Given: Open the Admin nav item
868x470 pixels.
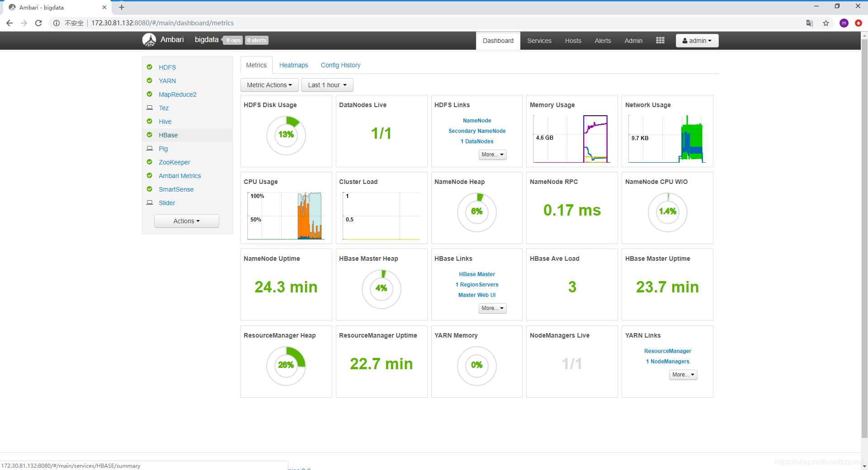Looking at the screenshot, I should (x=633, y=41).
